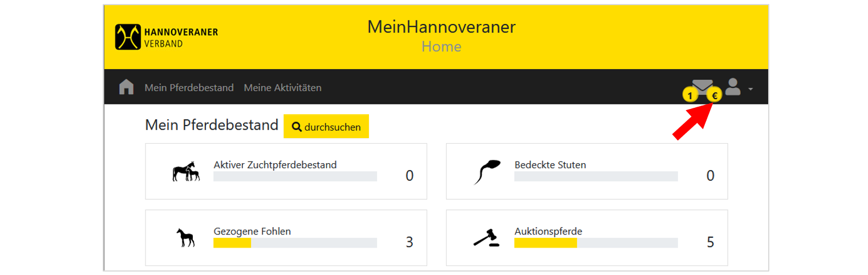Click the Gezogene Fohlen progress bar
The height and width of the screenshot is (275, 868).
[295, 243]
